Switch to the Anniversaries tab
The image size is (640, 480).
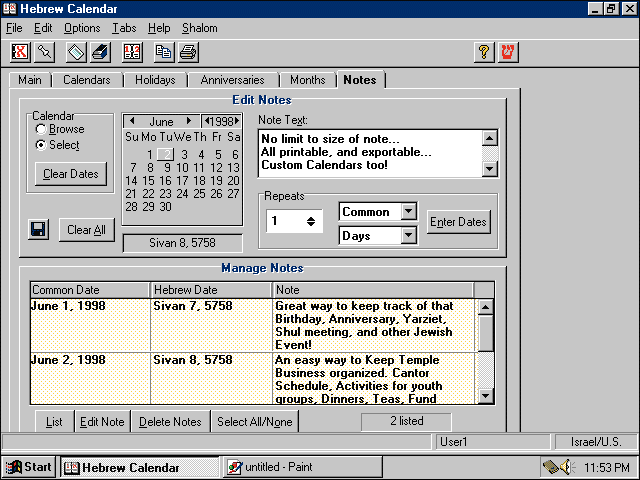pyautogui.click(x=232, y=80)
